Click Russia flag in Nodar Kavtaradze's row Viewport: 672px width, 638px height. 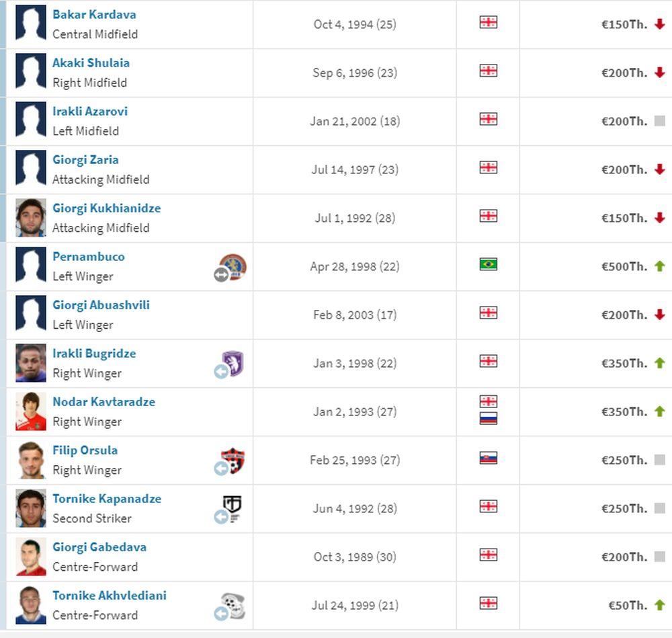(x=489, y=418)
